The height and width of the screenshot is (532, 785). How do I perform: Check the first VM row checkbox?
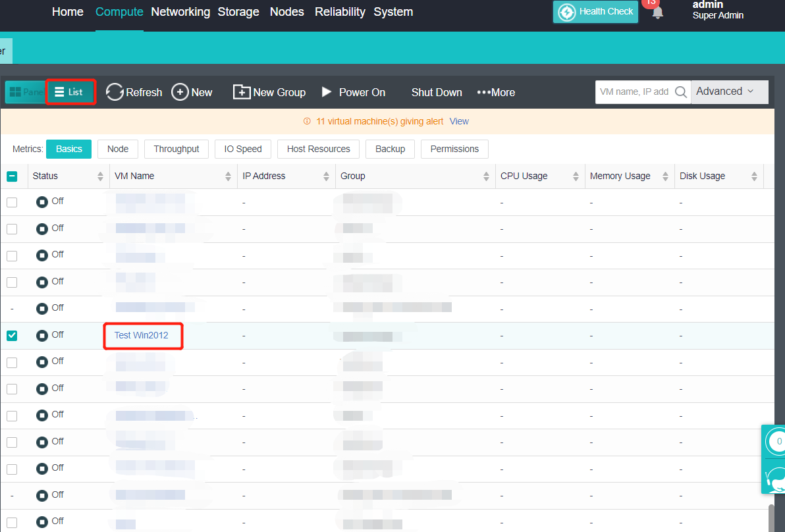pos(12,202)
